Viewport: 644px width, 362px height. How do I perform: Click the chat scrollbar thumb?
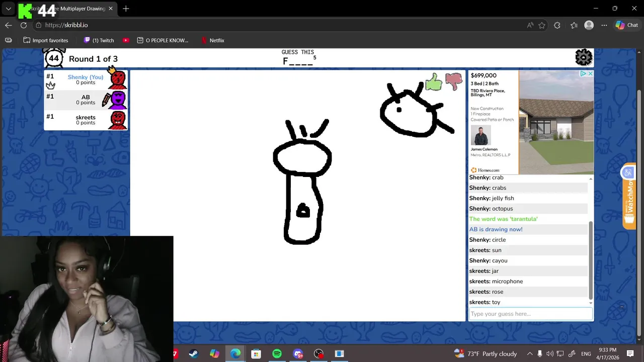coord(591,260)
